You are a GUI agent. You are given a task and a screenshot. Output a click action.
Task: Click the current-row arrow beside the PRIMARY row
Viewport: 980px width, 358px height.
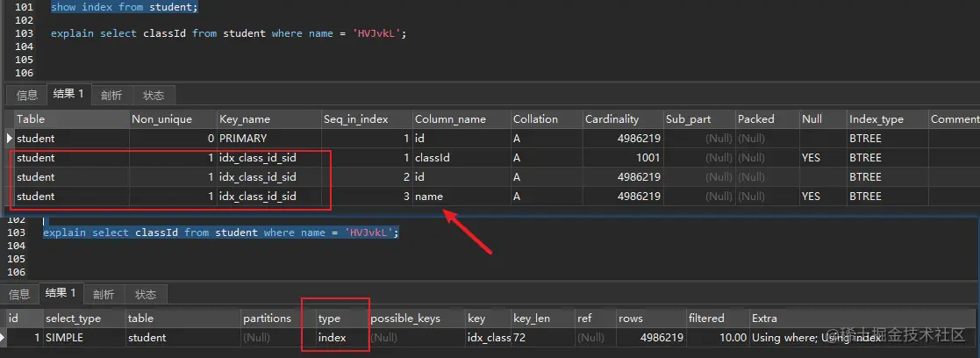pos(9,138)
